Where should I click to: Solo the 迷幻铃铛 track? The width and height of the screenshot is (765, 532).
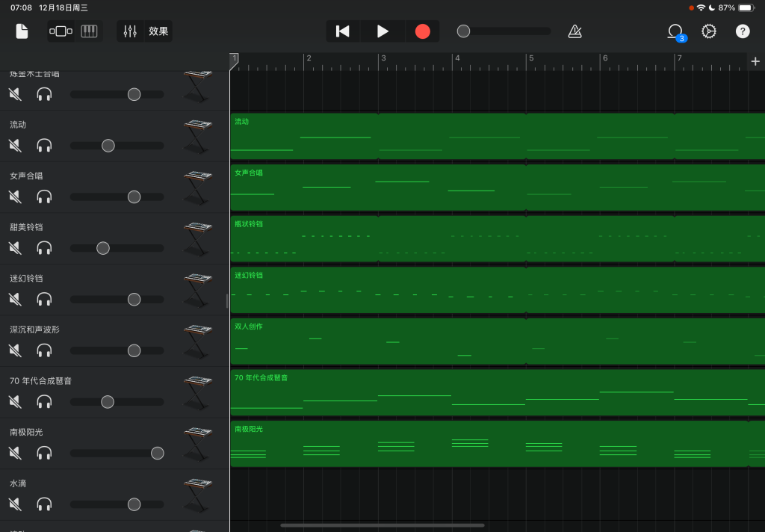[44, 299]
